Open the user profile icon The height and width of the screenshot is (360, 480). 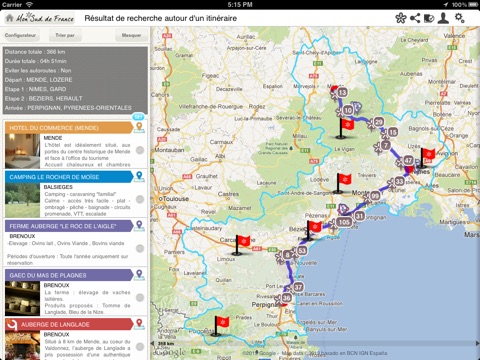(443, 18)
